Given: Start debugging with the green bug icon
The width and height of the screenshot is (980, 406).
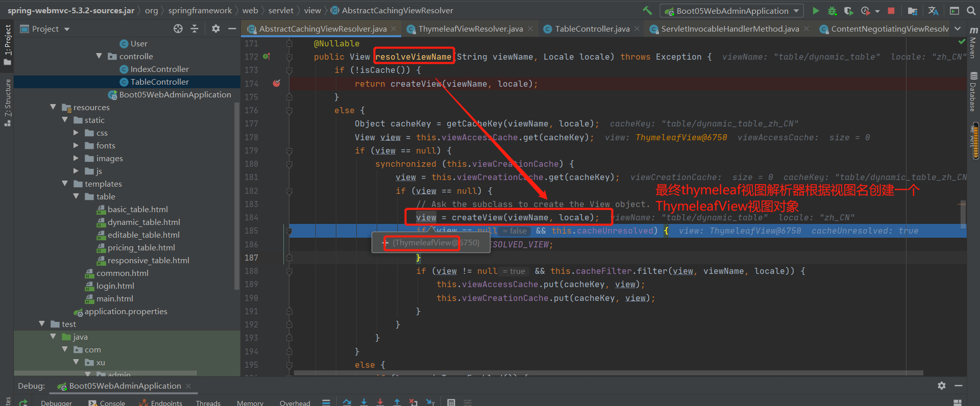Looking at the screenshot, I should pyautogui.click(x=832, y=10).
